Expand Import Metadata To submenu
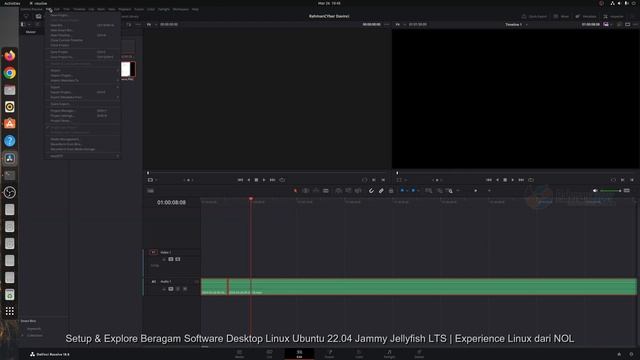 [82, 80]
